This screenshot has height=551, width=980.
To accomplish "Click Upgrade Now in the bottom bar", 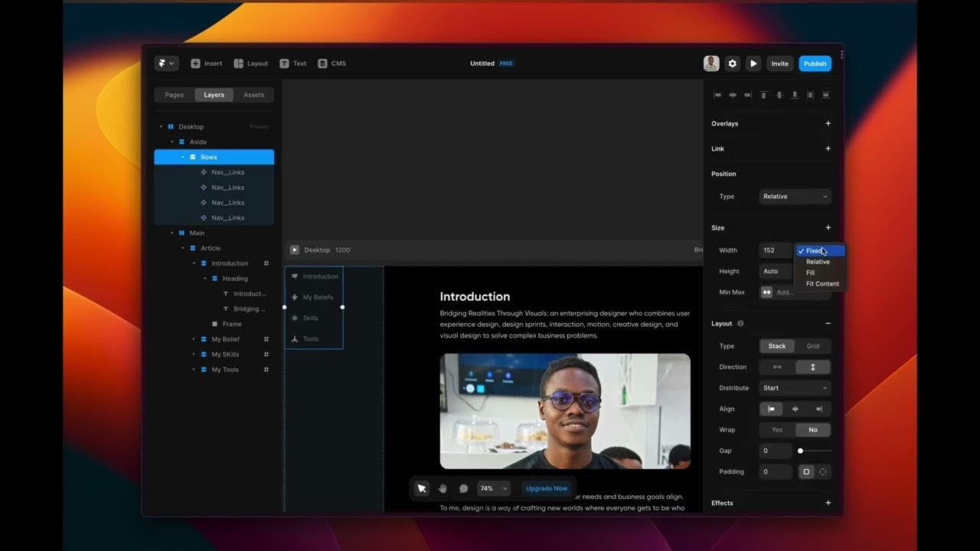I will [546, 488].
